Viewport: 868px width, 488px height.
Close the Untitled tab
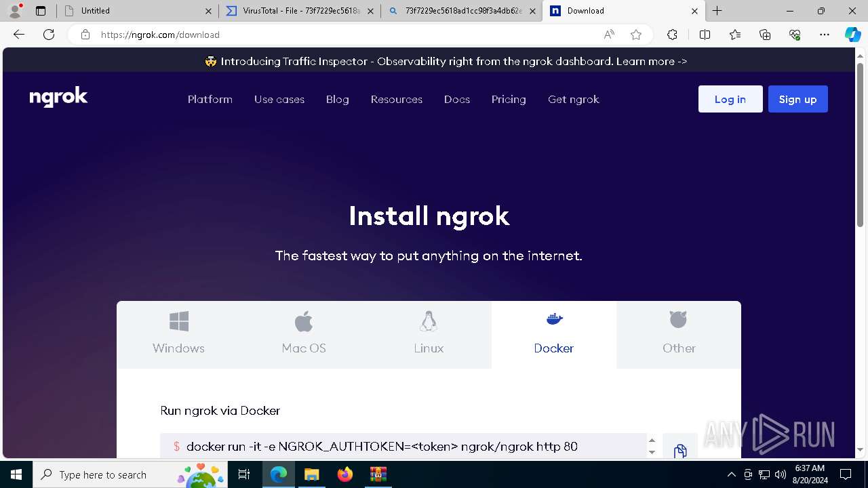[x=208, y=11]
